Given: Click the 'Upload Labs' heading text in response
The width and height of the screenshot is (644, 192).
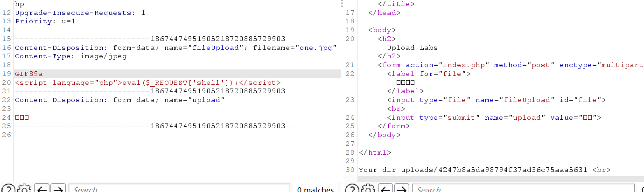Looking at the screenshot, I should [413, 48].
